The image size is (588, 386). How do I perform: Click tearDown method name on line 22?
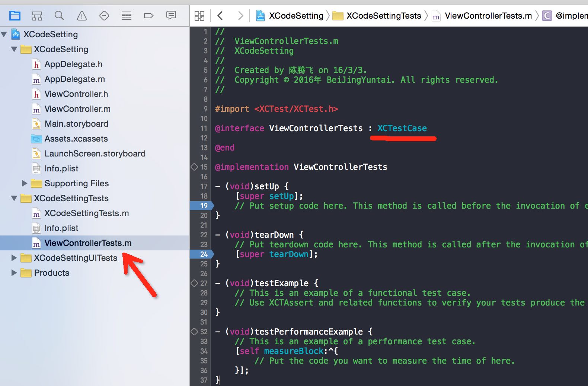click(274, 235)
